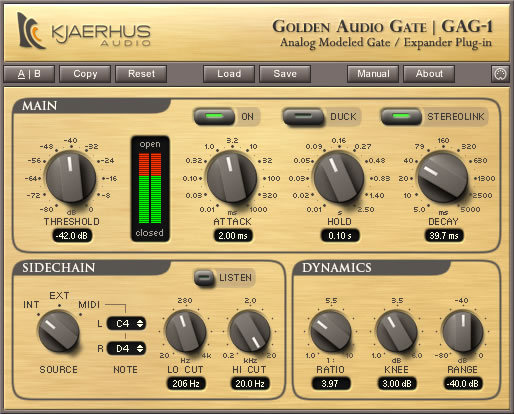Click the KNEE knob

point(397,331)
